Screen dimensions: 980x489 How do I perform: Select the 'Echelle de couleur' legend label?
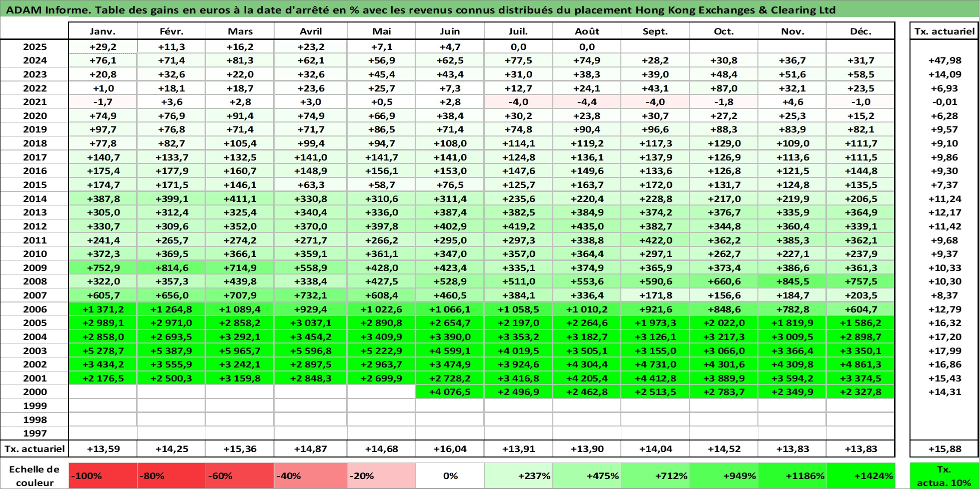pyautogui.click(x=35, y=475)
